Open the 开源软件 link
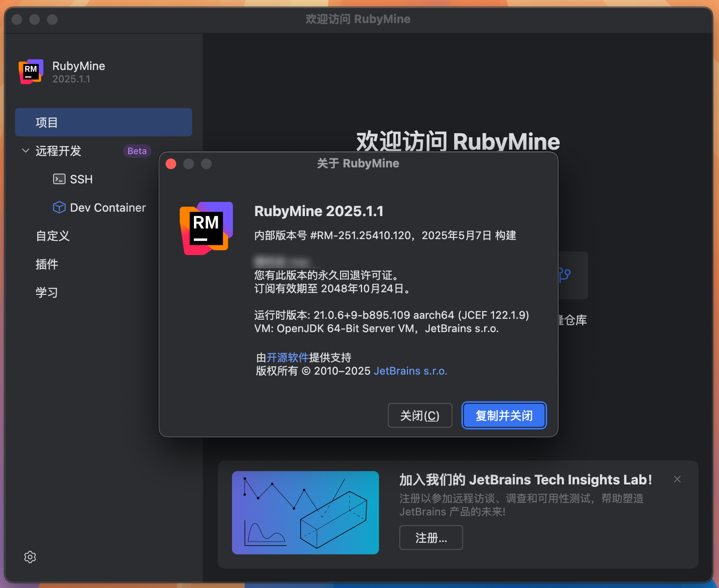This screenshot has height=588, width=719. (x=288, y=357)
